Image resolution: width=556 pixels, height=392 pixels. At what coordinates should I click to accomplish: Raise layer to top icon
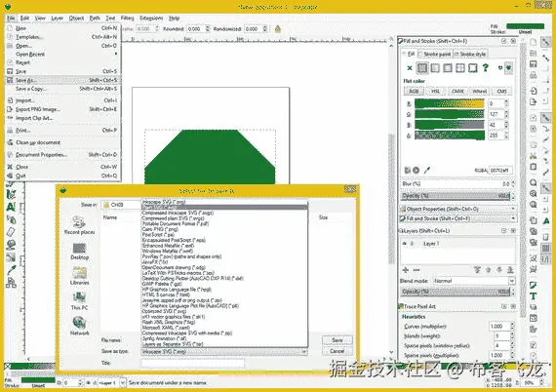(x=477, y=270)
